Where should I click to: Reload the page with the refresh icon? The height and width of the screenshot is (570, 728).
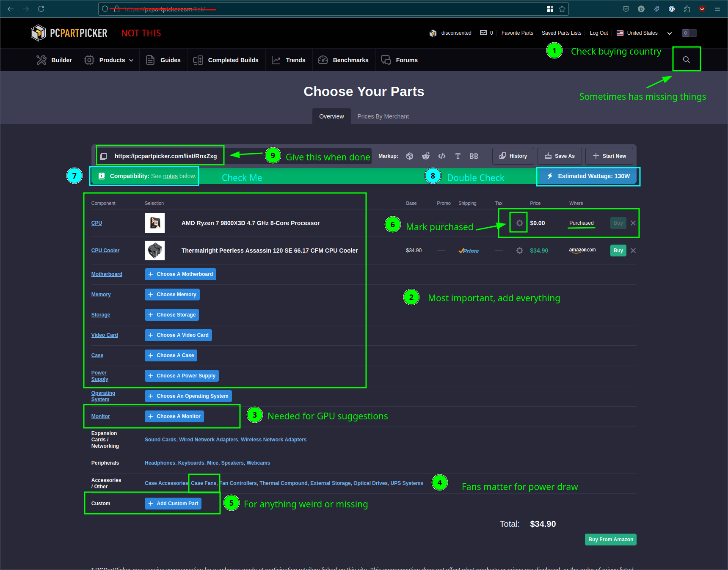pyautogui.click(x=41, y=9)
